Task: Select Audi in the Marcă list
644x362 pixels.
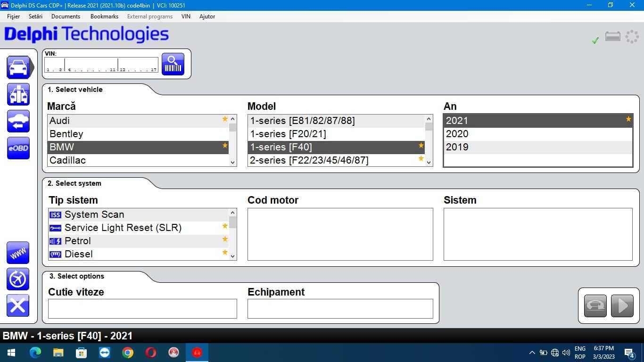Action: pos(138,121)
